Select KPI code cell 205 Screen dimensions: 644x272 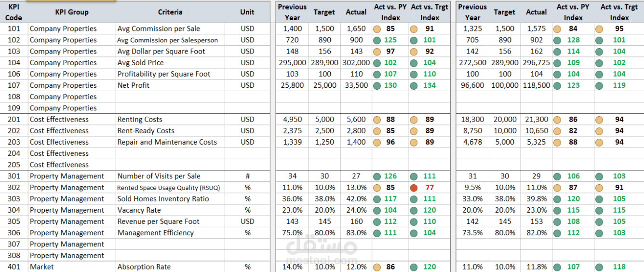point(14,164)
